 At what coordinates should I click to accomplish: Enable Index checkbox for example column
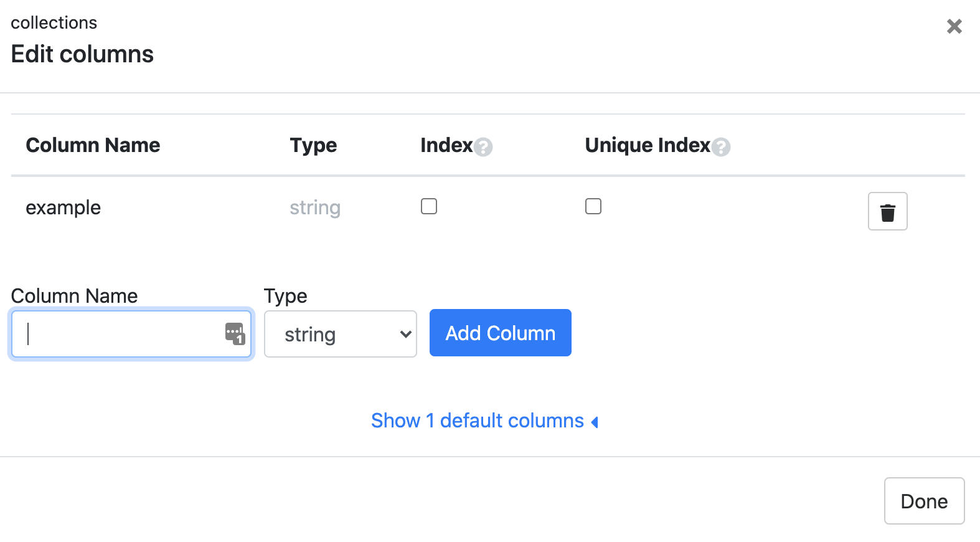point(429,206)
